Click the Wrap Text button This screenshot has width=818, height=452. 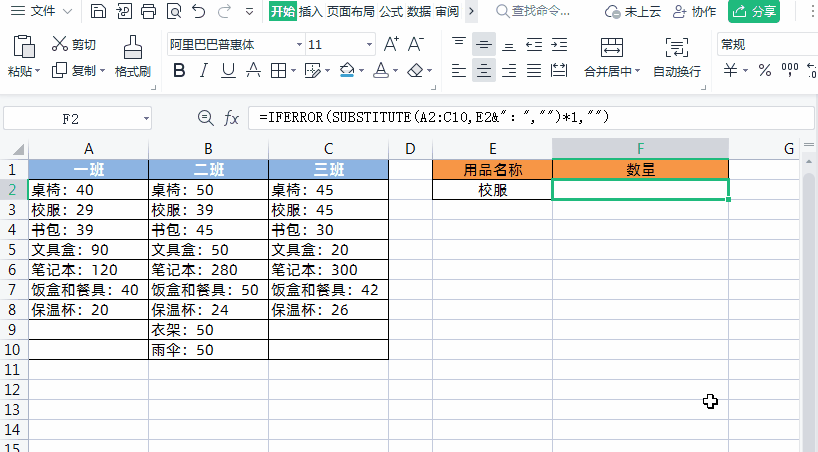[x=677, y=57]
